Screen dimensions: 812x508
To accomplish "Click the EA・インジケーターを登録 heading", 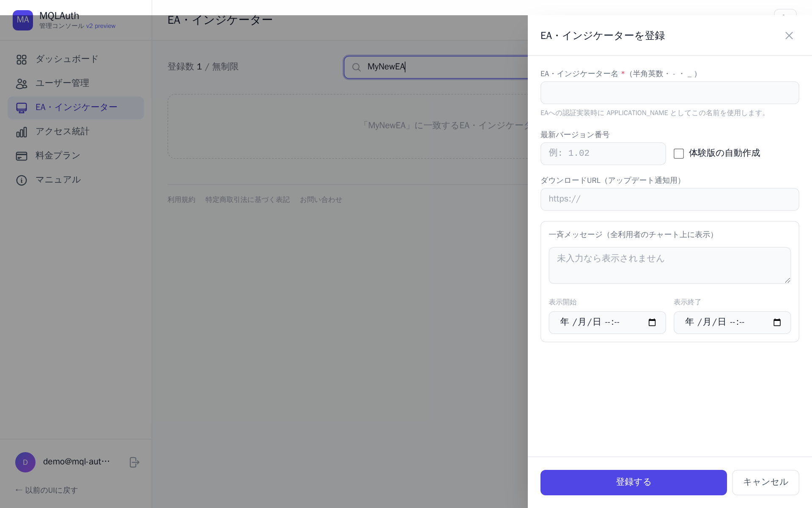I will (x=603, y=36).
